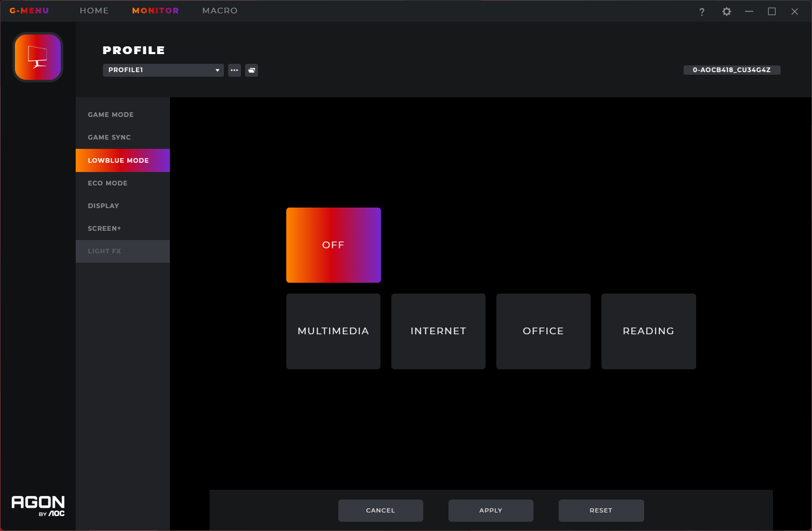The width and height of the screenshot is (812, 531).
Task: Click the AGON by AOC logo
Action: tap(38, 505)
